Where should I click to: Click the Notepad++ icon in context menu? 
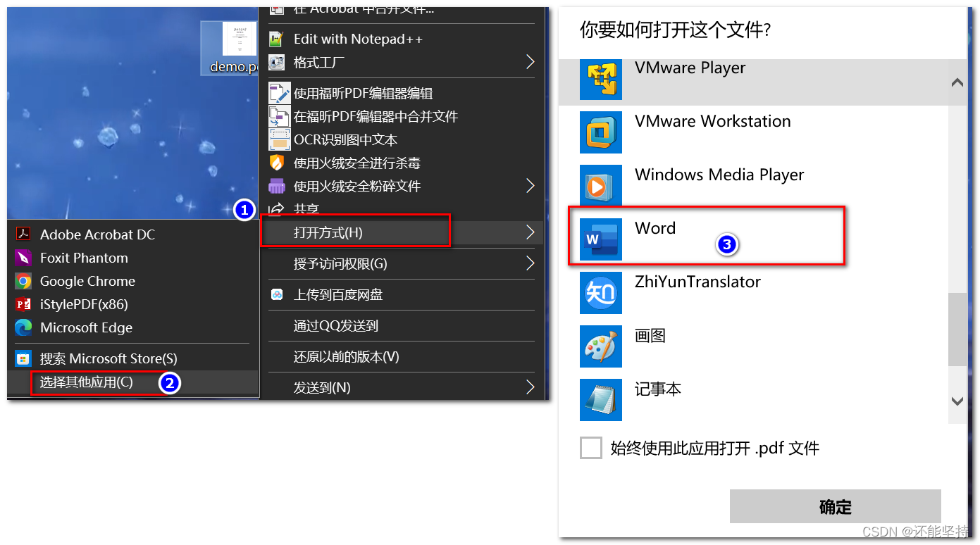[x=278, y=39]
